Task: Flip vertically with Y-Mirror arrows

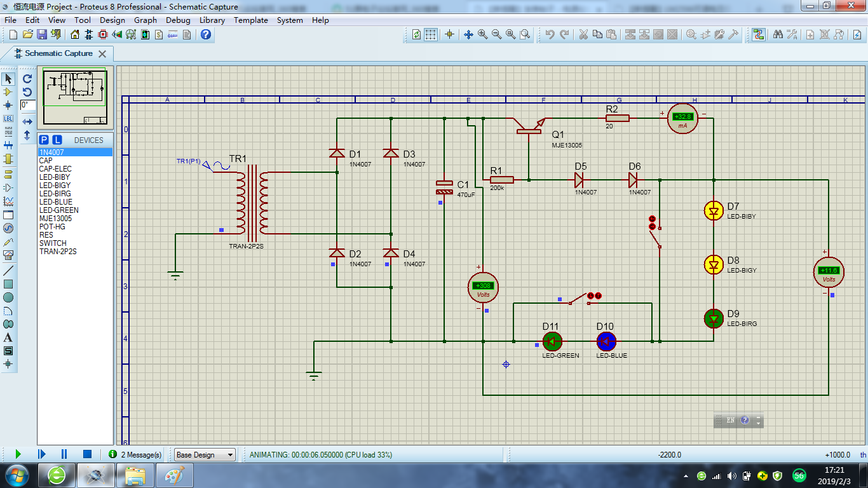Action: 27,135
